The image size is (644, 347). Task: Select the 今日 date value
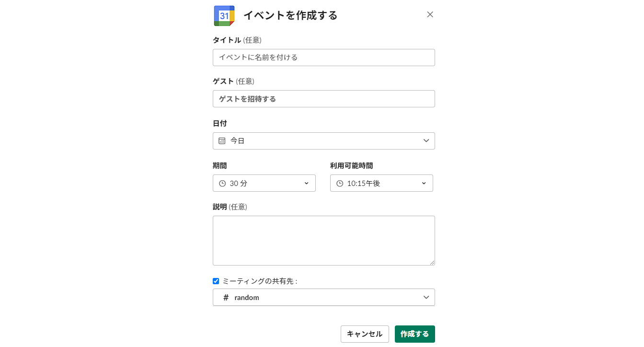[238, 141]
